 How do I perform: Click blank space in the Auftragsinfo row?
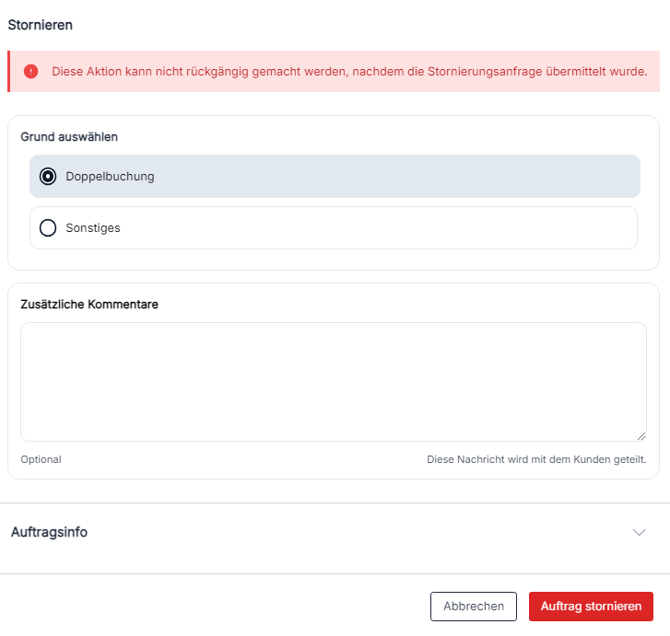pyautogui.click(x=359, y=532)
